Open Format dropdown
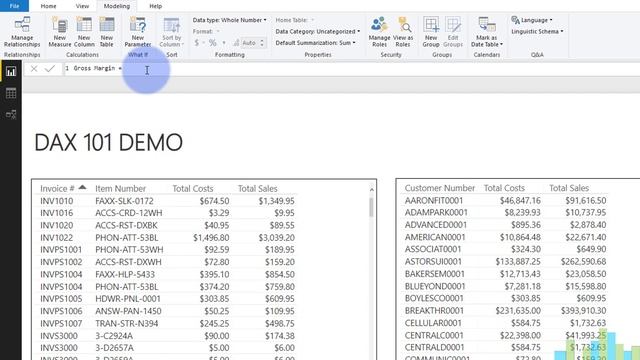Image resolution: width=640 pixels, height=360 pixels. [x=206, y=31]
